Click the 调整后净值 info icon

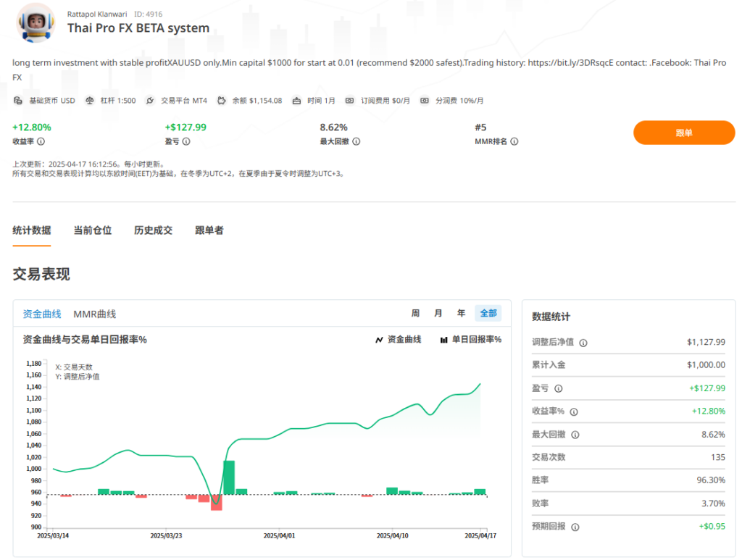(585, 342)
